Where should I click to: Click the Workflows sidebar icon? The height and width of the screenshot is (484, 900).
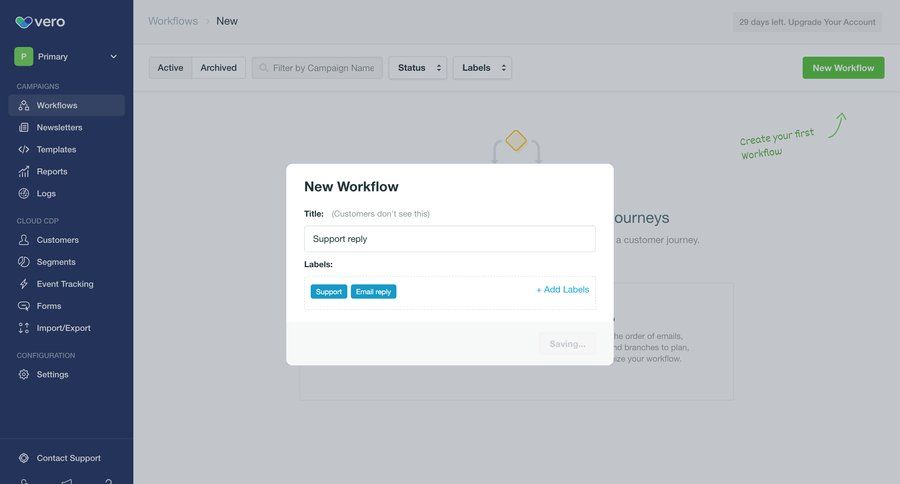coord(24,105)
